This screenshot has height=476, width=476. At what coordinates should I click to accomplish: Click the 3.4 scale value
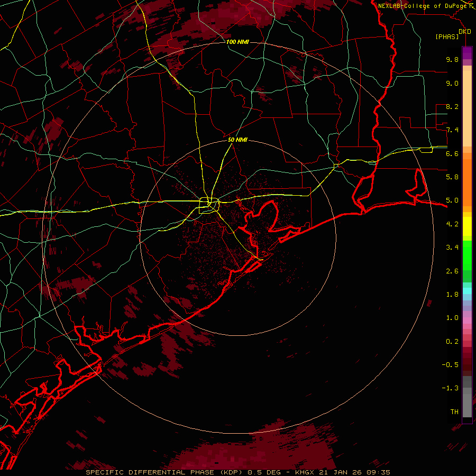point(452,248)
